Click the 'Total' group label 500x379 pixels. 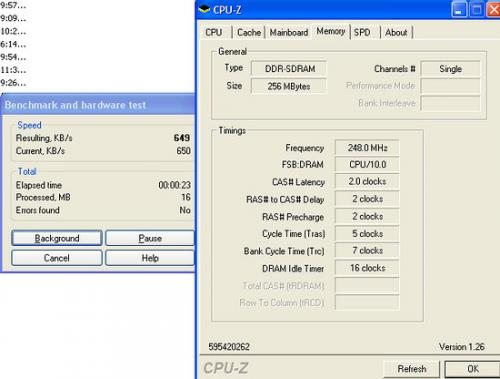[x=27, y=171]
